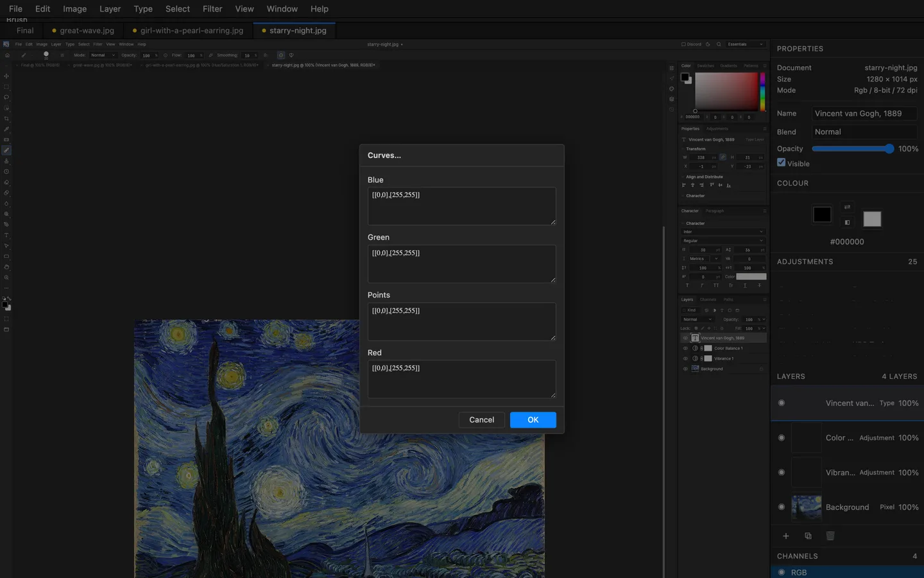
Task: Open Metrics kerning dropdown
Action: pyautogui.click(x=704, y=259)
